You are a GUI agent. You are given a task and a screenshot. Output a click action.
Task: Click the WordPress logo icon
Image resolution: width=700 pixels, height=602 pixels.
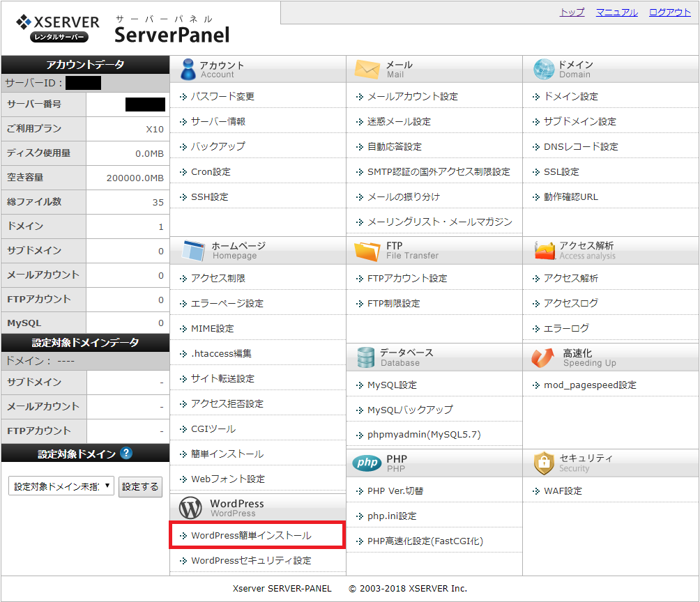tap(190, 508)
